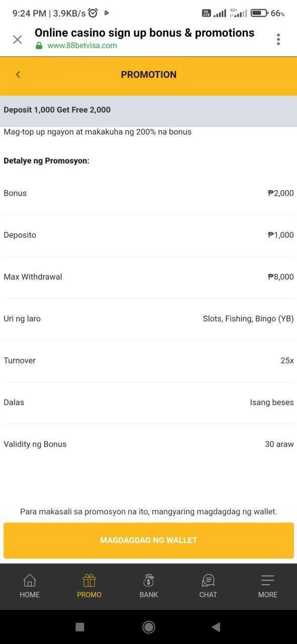Tap the green padlock security icon
The height and width of the screenshot is (644, 297).
coord(39,45)
